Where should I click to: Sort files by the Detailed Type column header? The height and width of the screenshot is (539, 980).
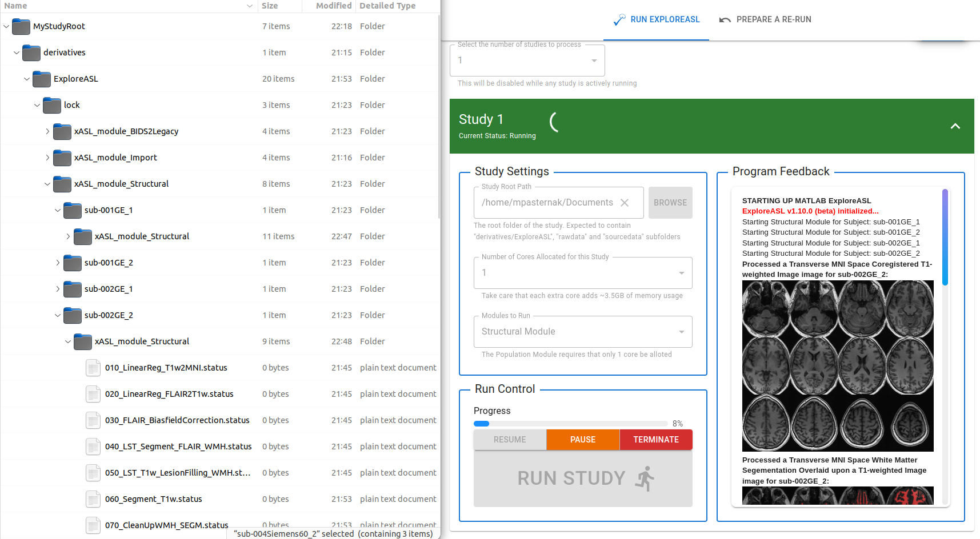pos(398,6)
